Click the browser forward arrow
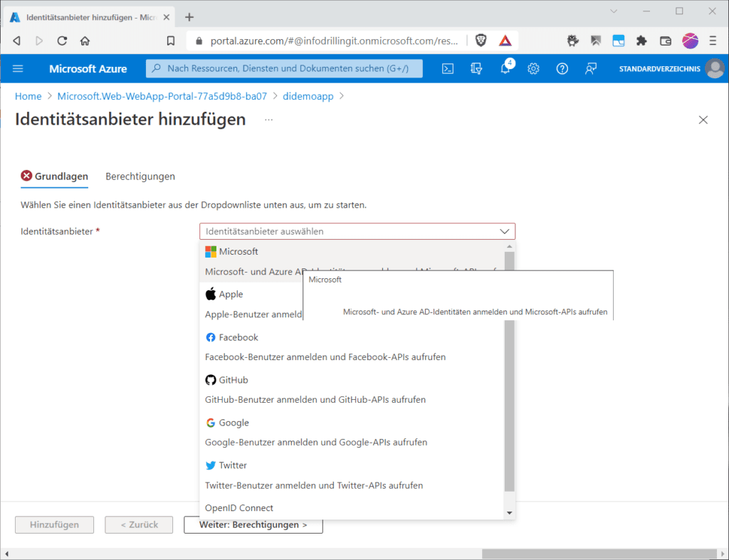This screenshot has width=729, height=560. click(39, 41)
